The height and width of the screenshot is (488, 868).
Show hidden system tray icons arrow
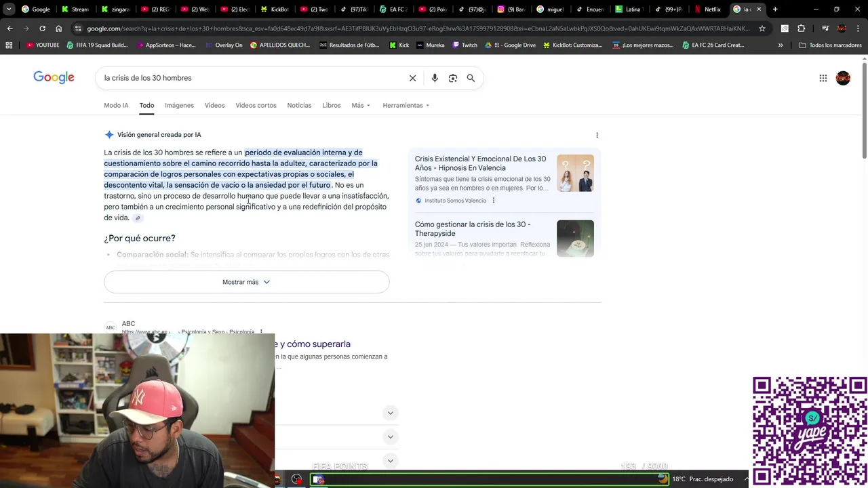pos(746,479)
